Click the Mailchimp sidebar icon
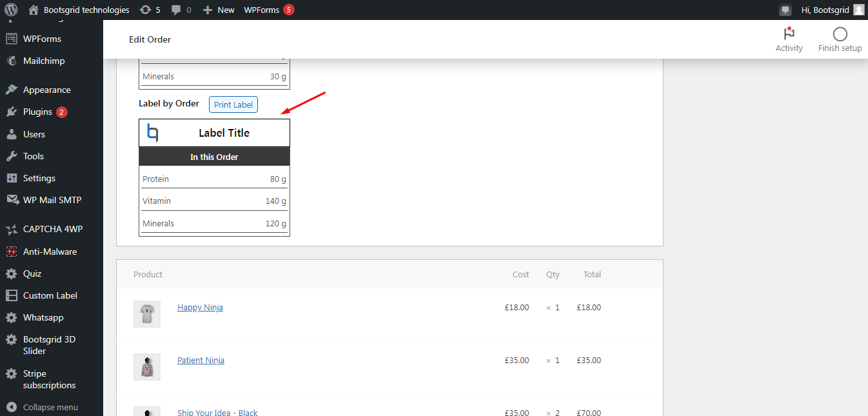The height and width of the screenshot is (416, 868). [12, 61]
